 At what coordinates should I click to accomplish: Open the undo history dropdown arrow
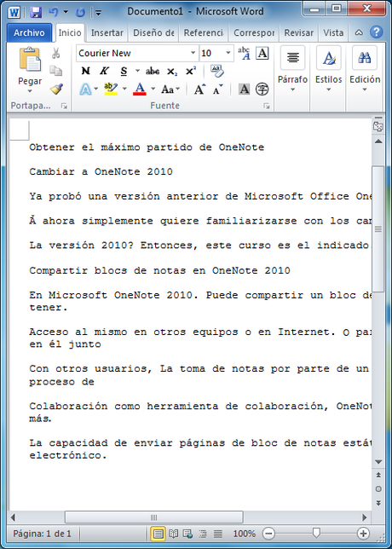tap(66, 13)
